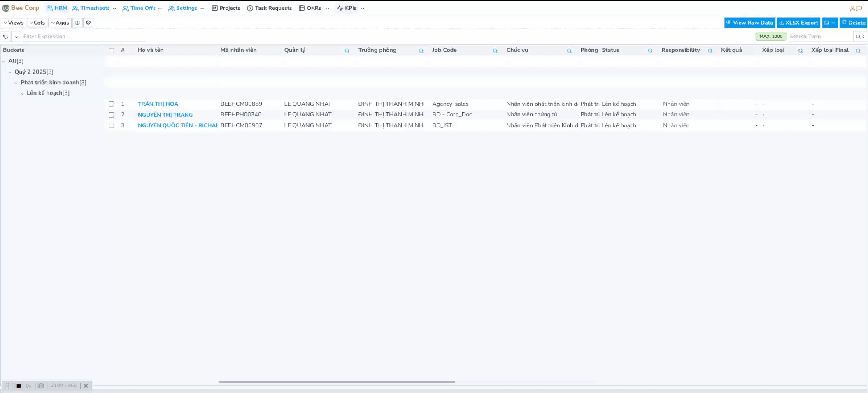The height and width of the screenshot is (393, 868).
Task: Click the horizontal scrollbar at table bottom
Action: pyautogui.click(x=336, y=382)
